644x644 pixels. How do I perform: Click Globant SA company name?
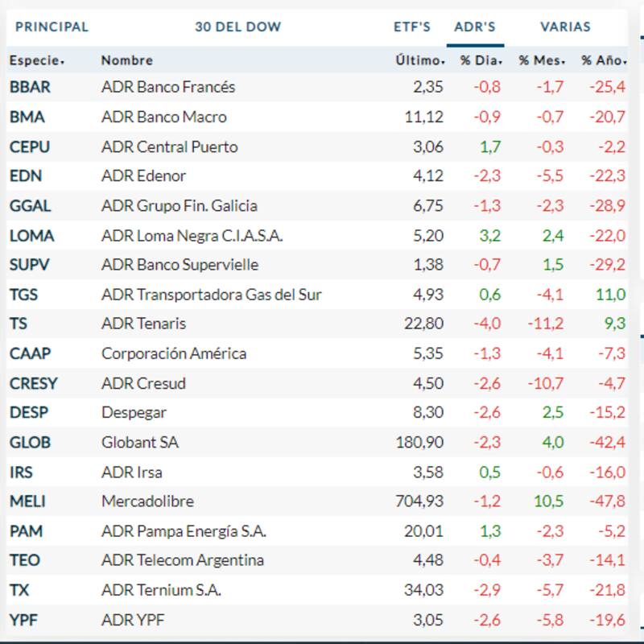tap(140, 443)
